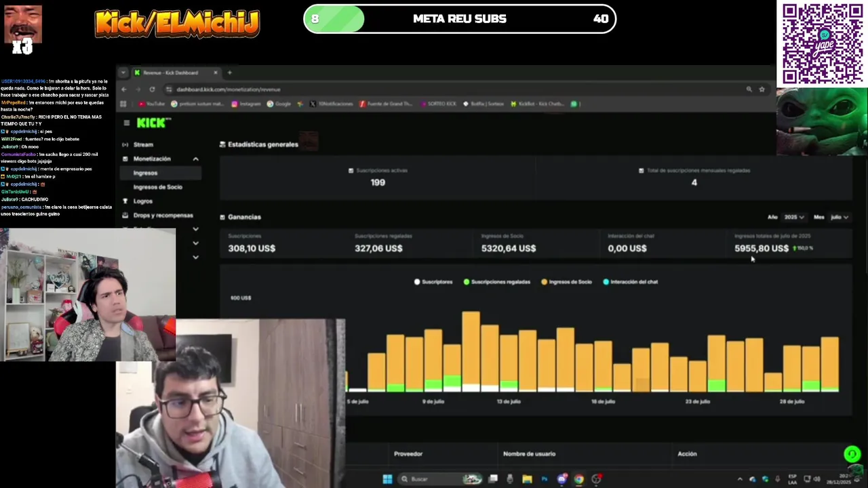Click the Acción column header
Image resolution: width=868 pixels, height=488 pixels.
pos(687,454)
